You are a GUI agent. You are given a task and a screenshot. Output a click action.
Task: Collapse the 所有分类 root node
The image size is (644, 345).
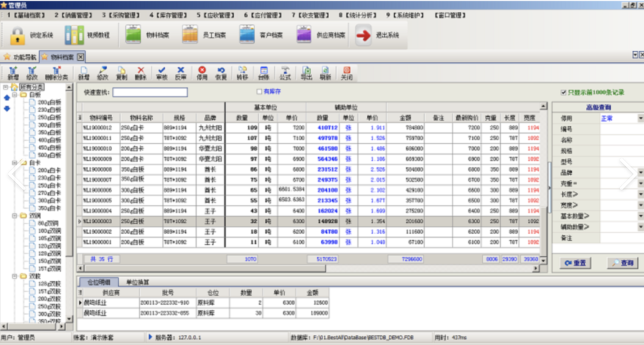tap(5, 87)
